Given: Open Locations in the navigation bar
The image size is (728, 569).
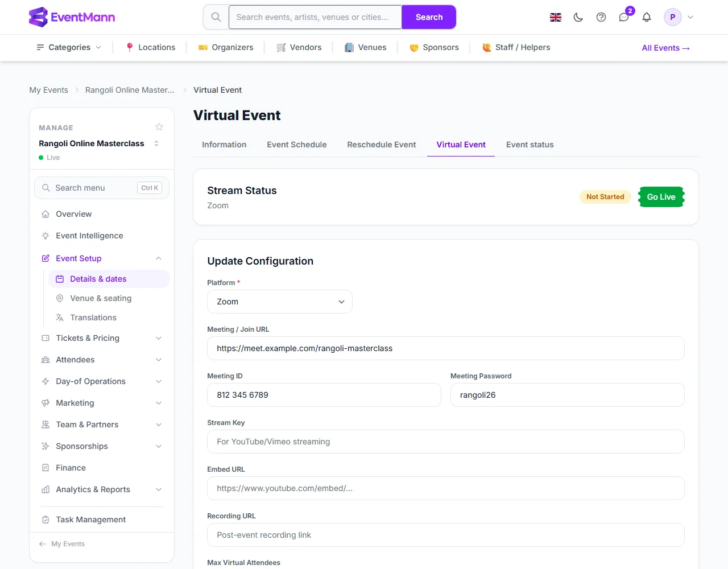Looking at the screenshot, I should tap(150, 47).
